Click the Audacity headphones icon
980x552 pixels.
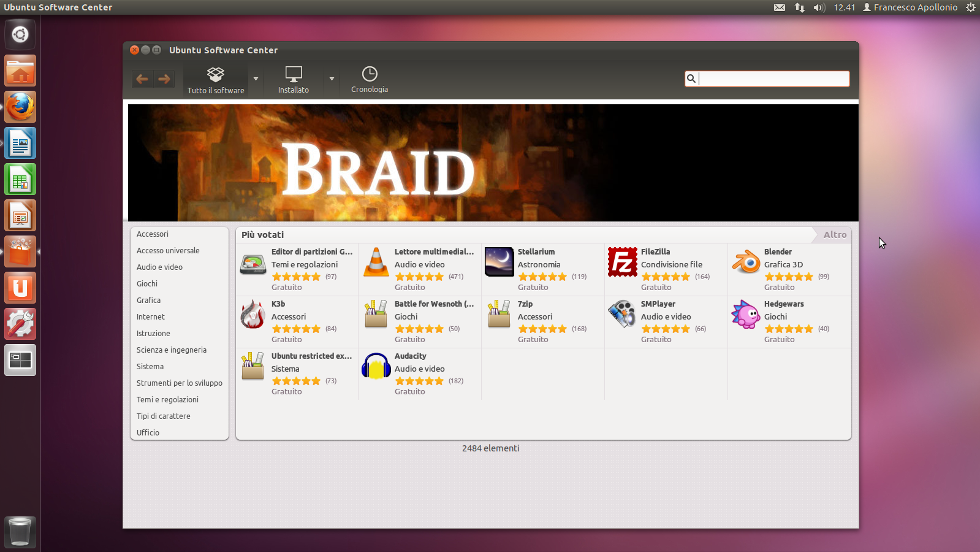point(376,366)
